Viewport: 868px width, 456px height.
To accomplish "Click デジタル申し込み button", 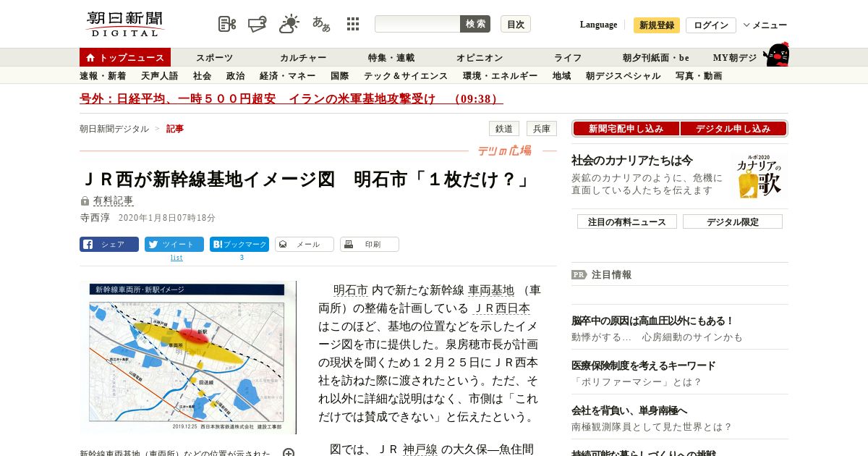I will (x=733, y=129).
